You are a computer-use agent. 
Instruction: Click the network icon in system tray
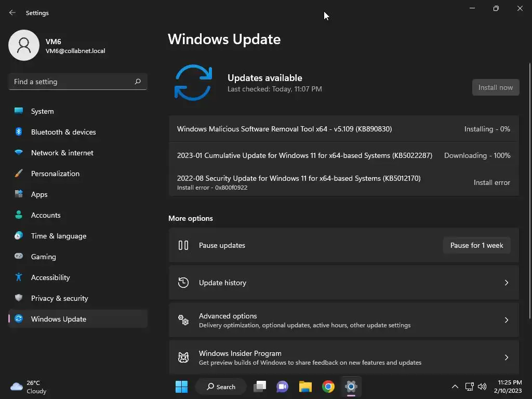[x=469, y=387]
